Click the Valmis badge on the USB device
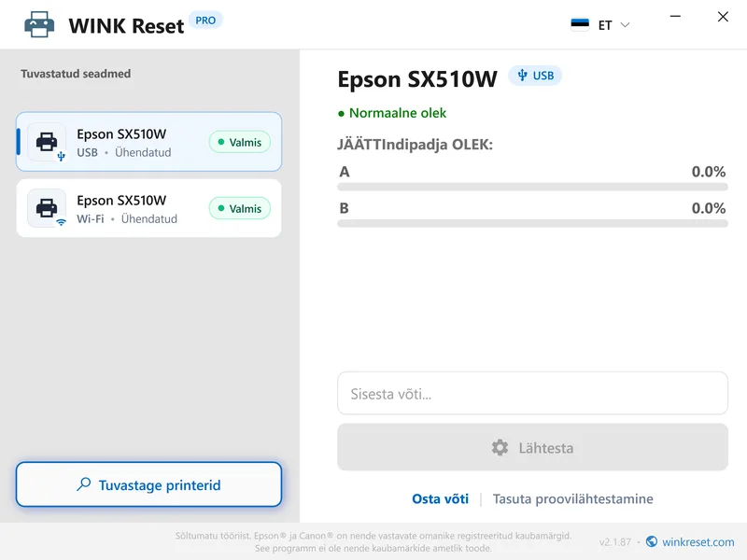This screenshot has width=747, height=560. tap(240, 142)
